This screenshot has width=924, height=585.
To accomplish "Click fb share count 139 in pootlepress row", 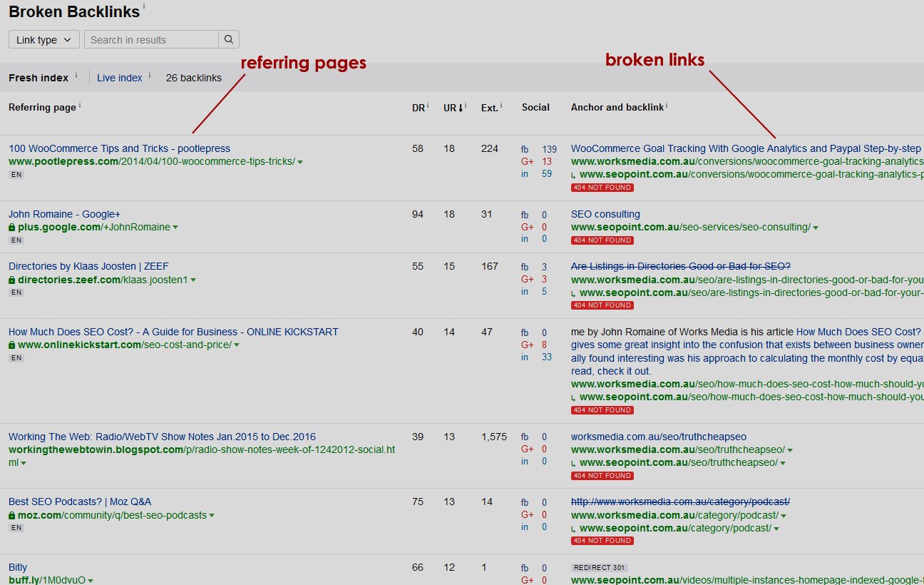I will coord(549,150).
